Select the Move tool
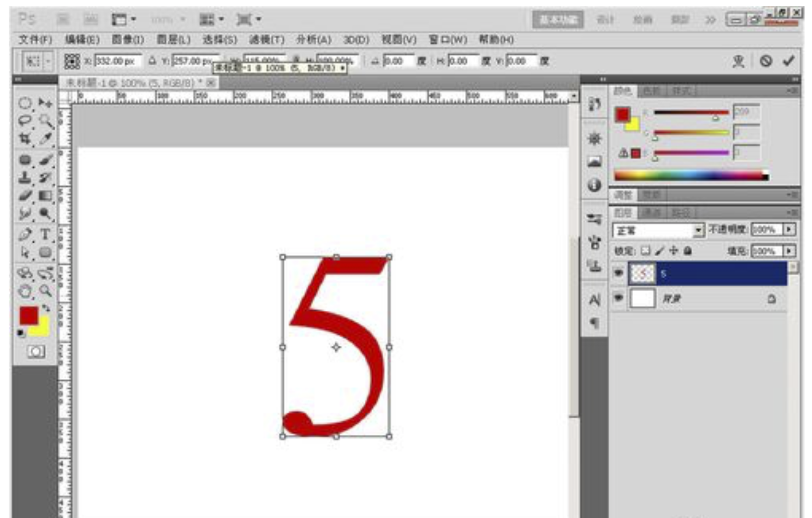This screenshot has height=518, width=812. tap(45, 103)
